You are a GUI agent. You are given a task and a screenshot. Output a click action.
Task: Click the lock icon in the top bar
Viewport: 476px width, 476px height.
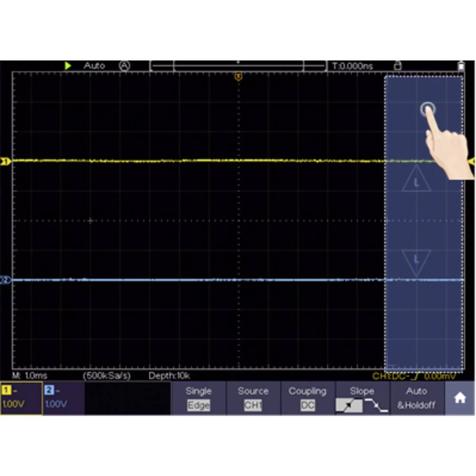point(397,66)
